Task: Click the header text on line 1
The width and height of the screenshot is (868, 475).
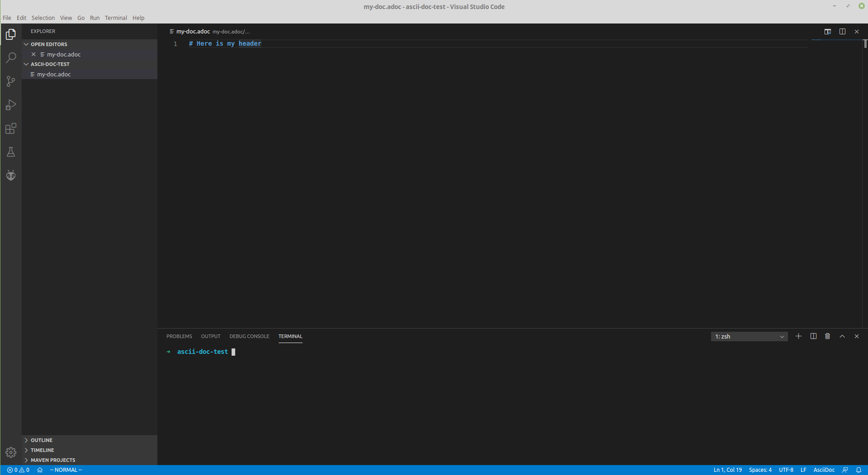Action: 225,43
